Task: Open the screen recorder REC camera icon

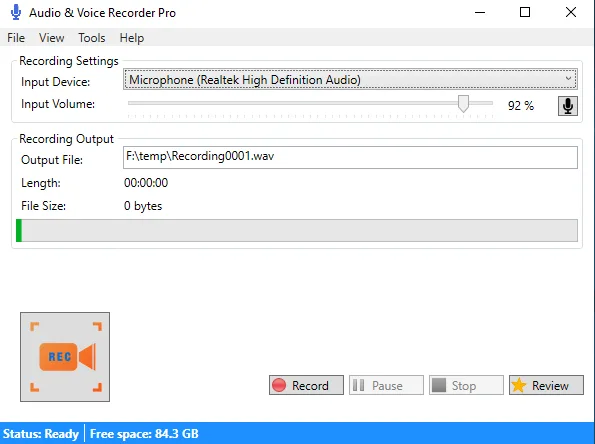Action: 65,357
